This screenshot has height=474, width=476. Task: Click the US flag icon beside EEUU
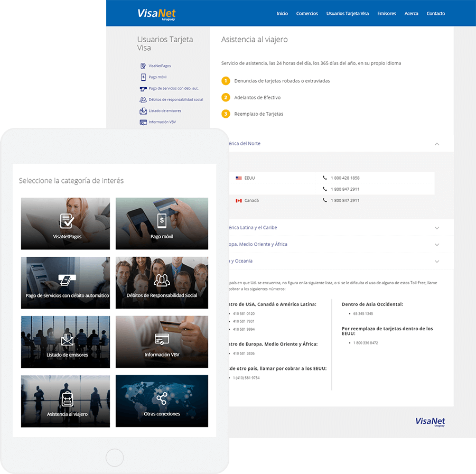tap(239, 178)
